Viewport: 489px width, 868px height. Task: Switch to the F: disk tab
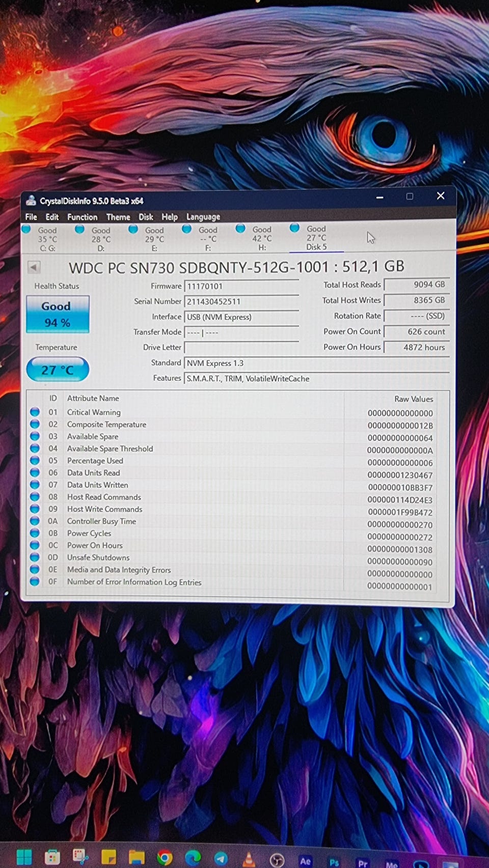pyautogui.click(x=207, y=238)
